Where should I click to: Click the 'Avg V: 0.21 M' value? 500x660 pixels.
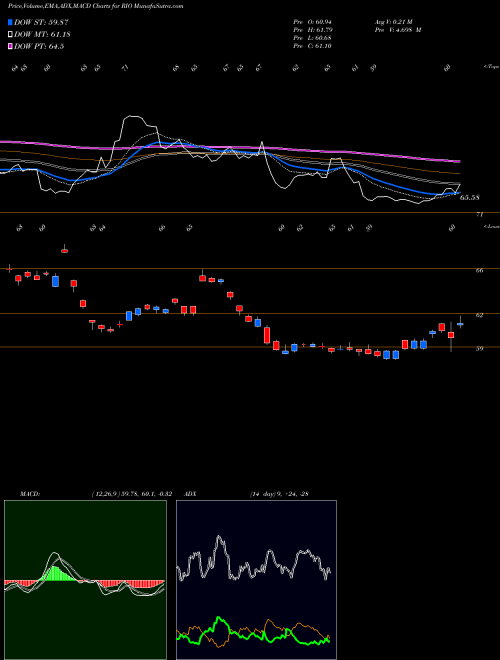[x=395, y=21]
